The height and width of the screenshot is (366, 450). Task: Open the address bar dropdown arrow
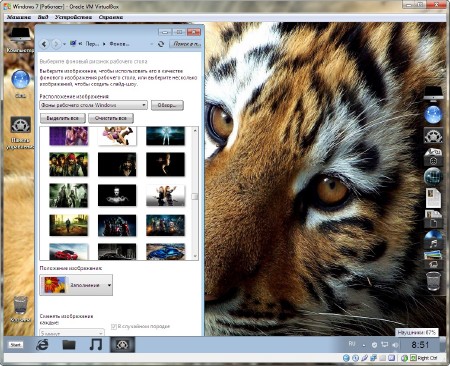(152, 44)
